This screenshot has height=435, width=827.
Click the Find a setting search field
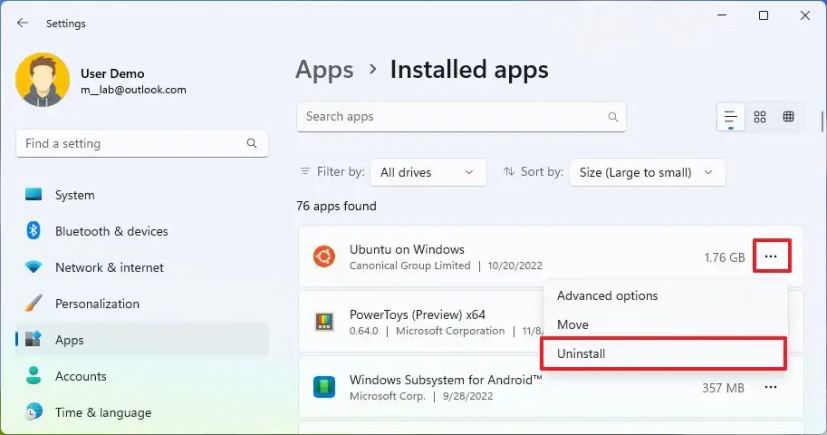142,143
